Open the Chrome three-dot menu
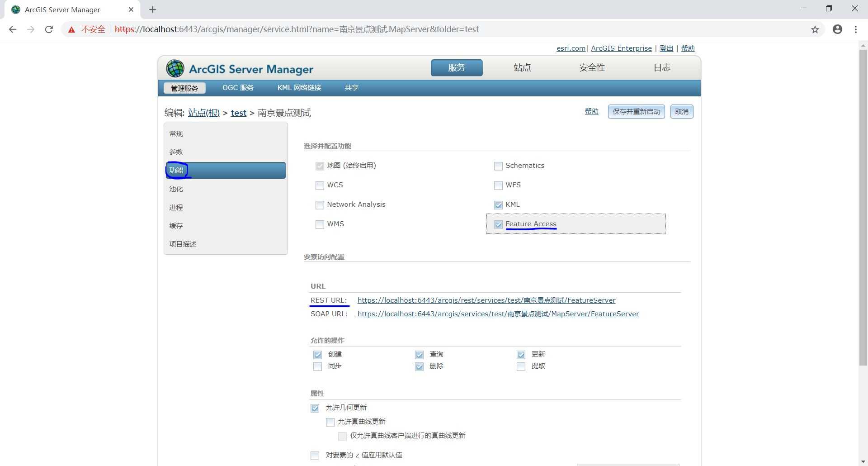 click(856, 29)
